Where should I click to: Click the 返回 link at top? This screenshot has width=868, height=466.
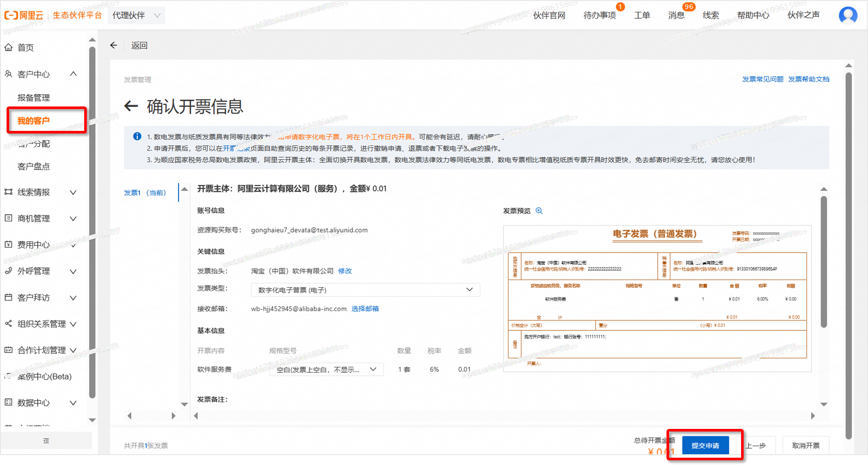pyautogui.click(x=139, y=45)
